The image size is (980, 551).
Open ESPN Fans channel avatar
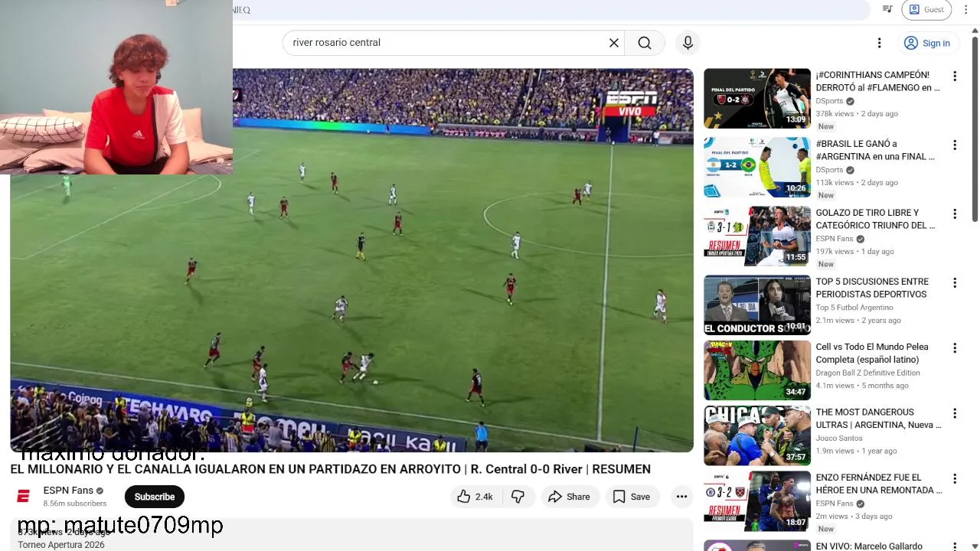[x=24, y=497]
